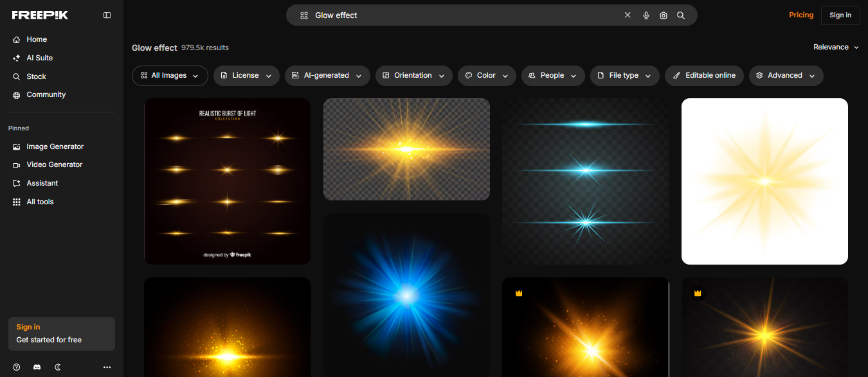Image resolution: width=868 pixels, height=377 pixels.
Task: Open Realistic Burst of Light collection thumbnail
Action: tap(228, 181)
